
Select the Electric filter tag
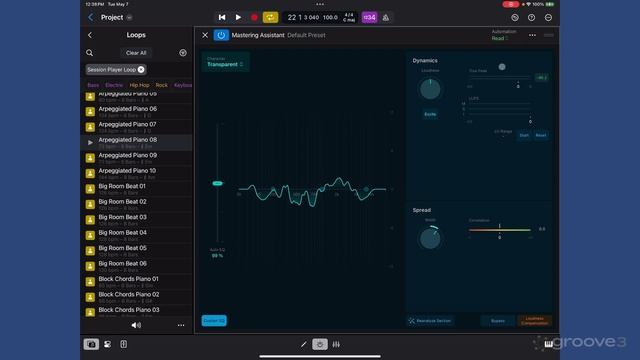pos(114,85)
